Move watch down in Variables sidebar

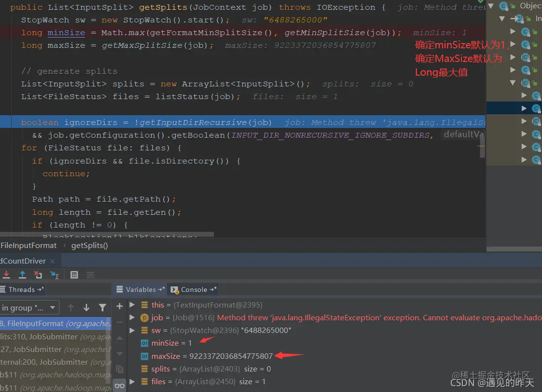(x=120, y=353)
